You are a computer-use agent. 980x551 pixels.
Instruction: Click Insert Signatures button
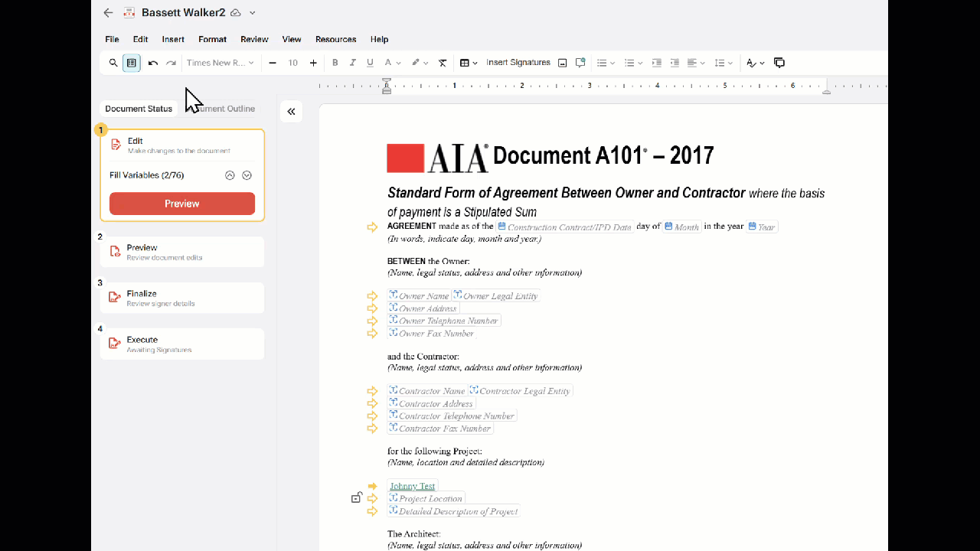coord(518,63)
